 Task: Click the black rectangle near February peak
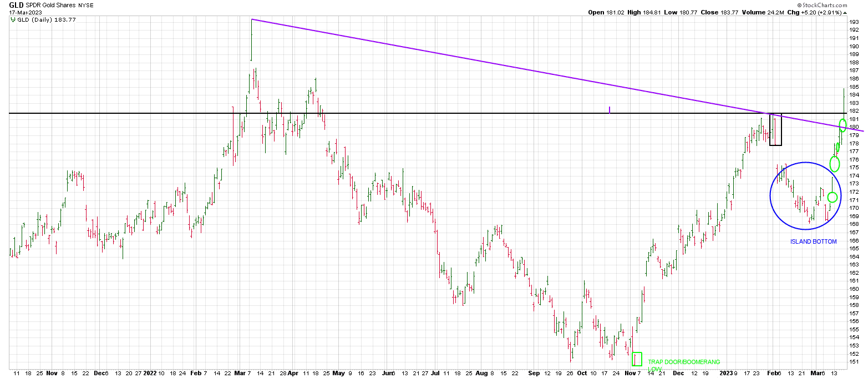pyautogui.click(x=775, y=130)
